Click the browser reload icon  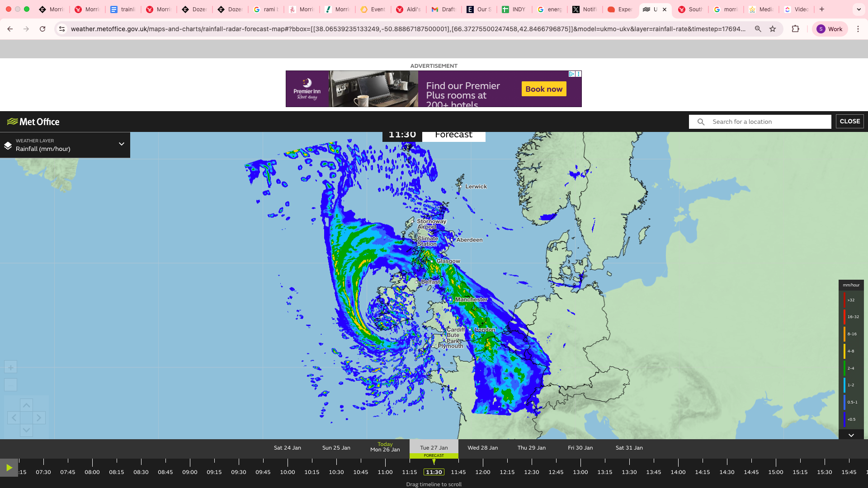(x=42, y=28)
